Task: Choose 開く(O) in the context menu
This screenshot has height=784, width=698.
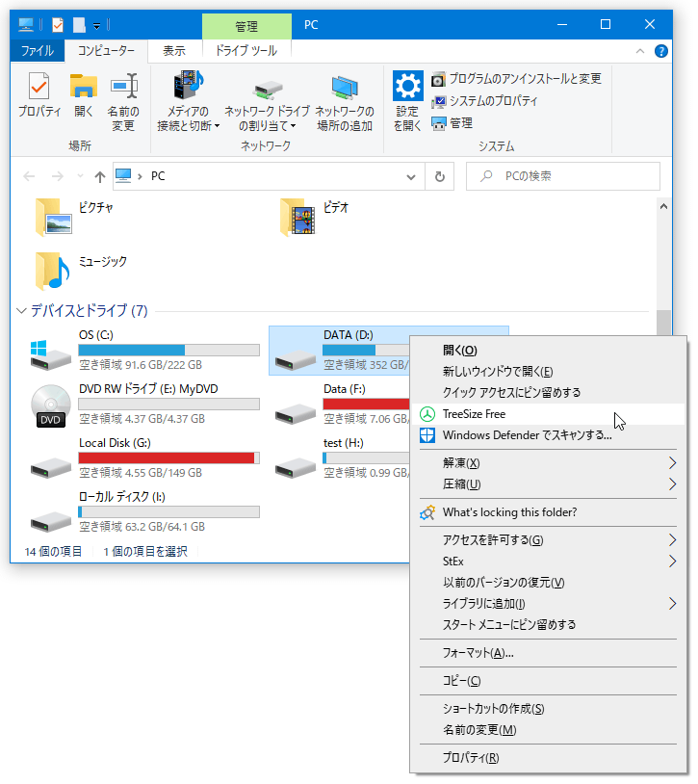Action: tap(548, 351)
